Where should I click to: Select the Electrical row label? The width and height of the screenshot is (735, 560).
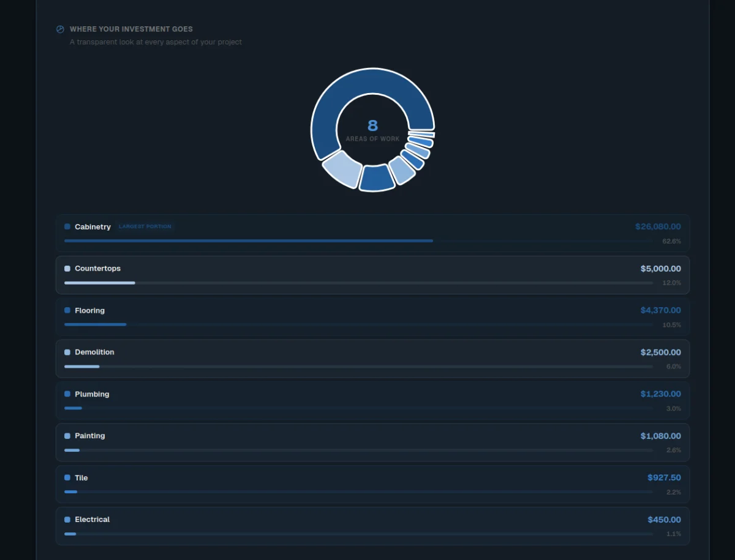coord(92,520)
